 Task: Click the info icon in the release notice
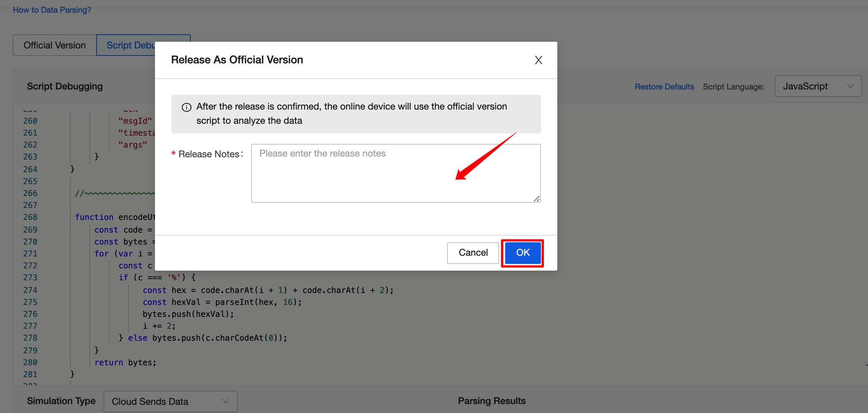click(x=186, y=107)
